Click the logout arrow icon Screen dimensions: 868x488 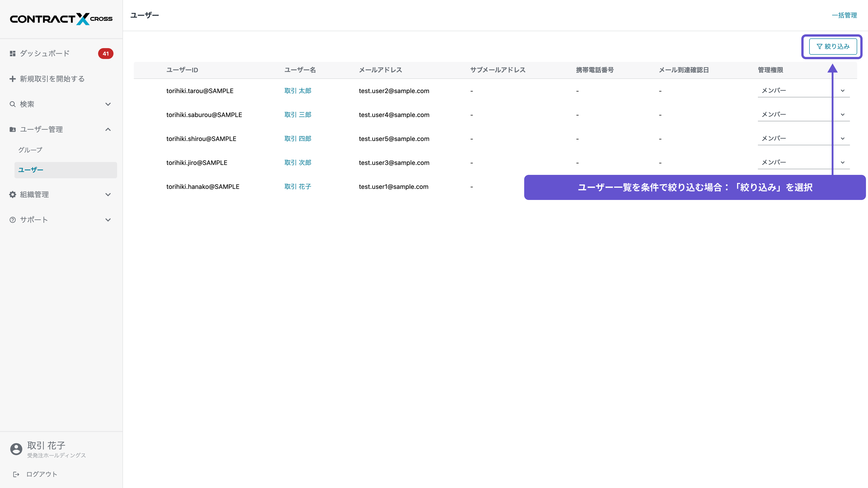coord(16,474)
